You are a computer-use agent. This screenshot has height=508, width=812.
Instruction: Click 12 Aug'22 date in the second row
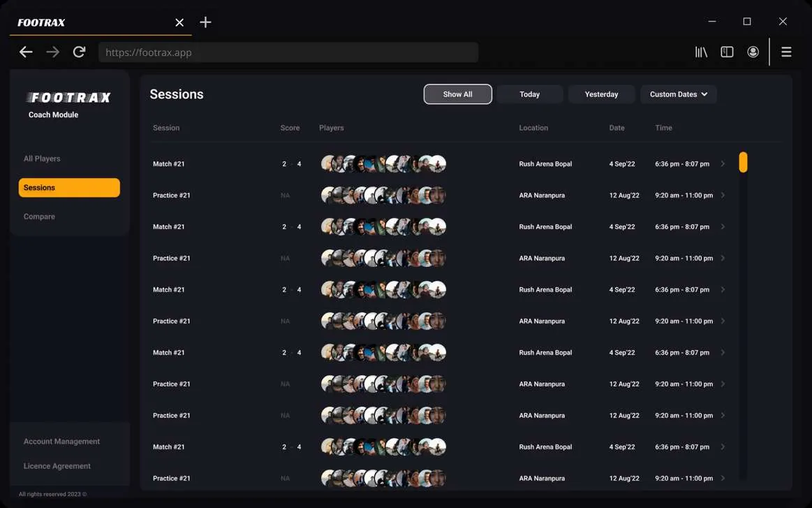pos(624,196)
